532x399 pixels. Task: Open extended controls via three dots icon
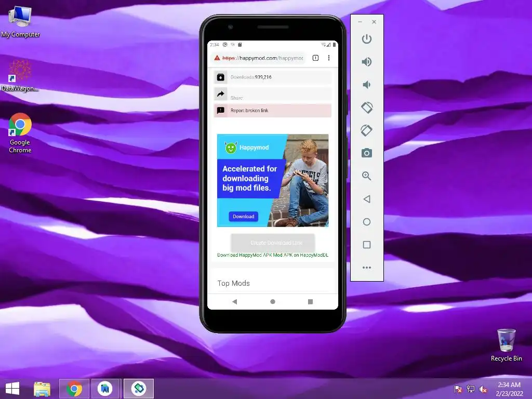(x=366, y=268)
